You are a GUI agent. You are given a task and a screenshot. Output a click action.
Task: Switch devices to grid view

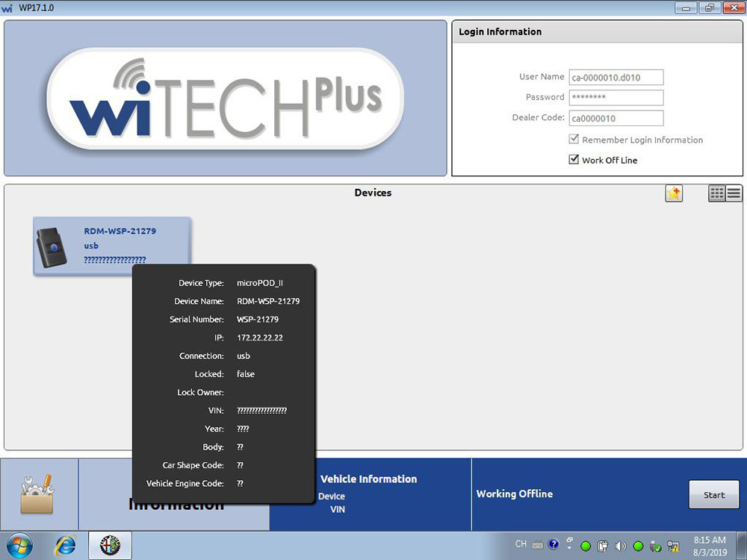[716, 193]
